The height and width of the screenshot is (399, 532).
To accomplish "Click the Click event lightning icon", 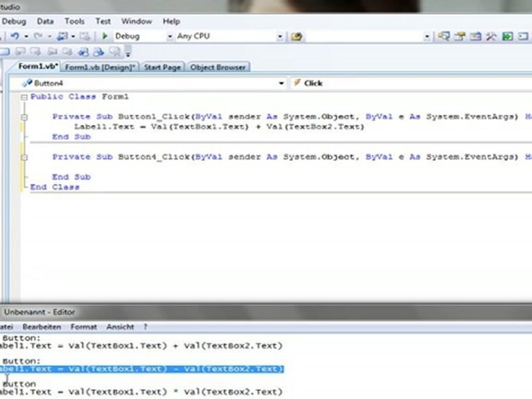I will pos(297,83).
